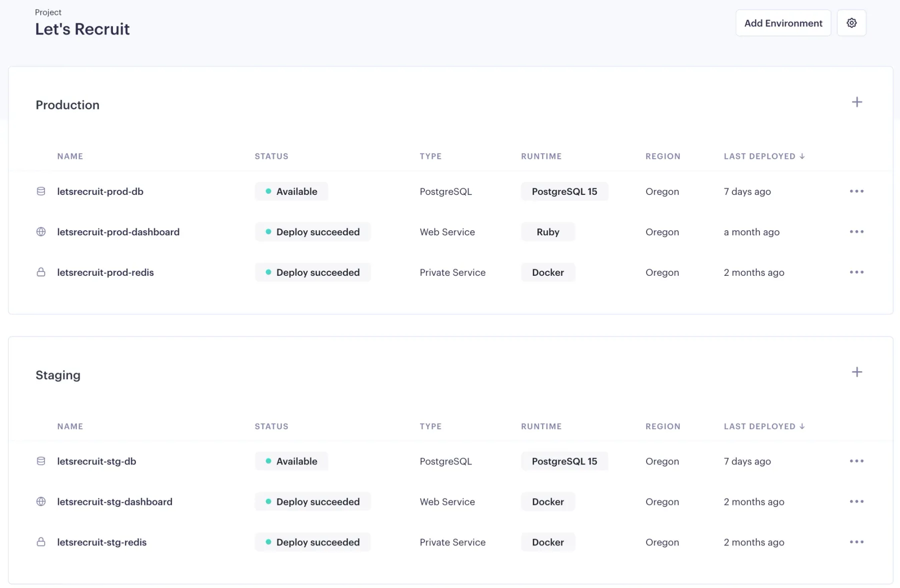Open the ellipsis menu for letsrecruit-prod-db
Viewport: 900px width, 588px height.
(x=856, y=191)
